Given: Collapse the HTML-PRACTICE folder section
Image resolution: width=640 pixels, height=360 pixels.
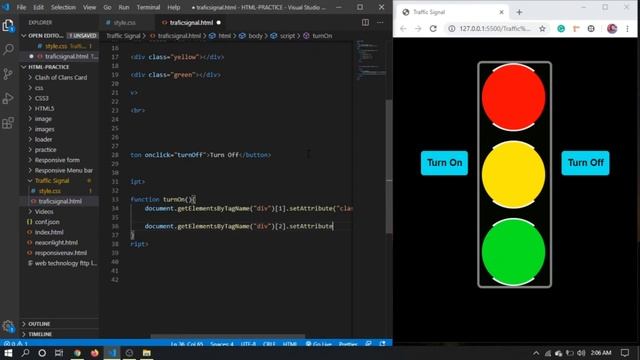Looking at the screenshot, I should point(60,67).
